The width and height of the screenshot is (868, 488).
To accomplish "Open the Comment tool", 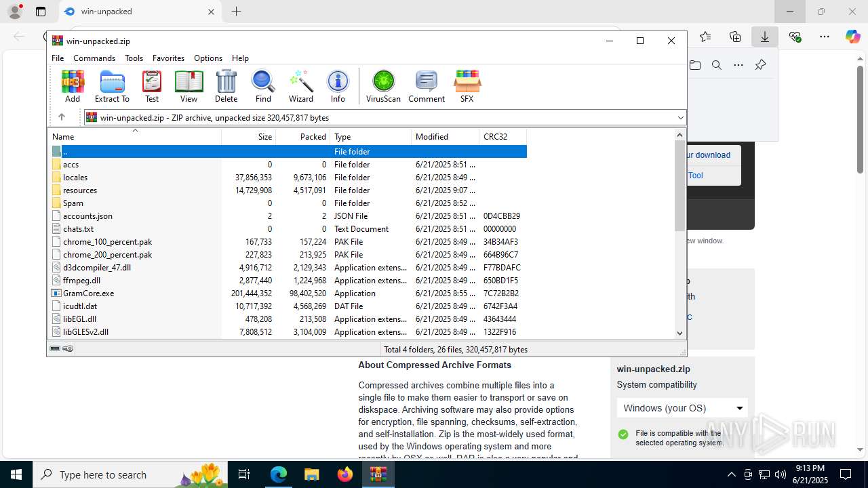I will click(x=427, y=86).
